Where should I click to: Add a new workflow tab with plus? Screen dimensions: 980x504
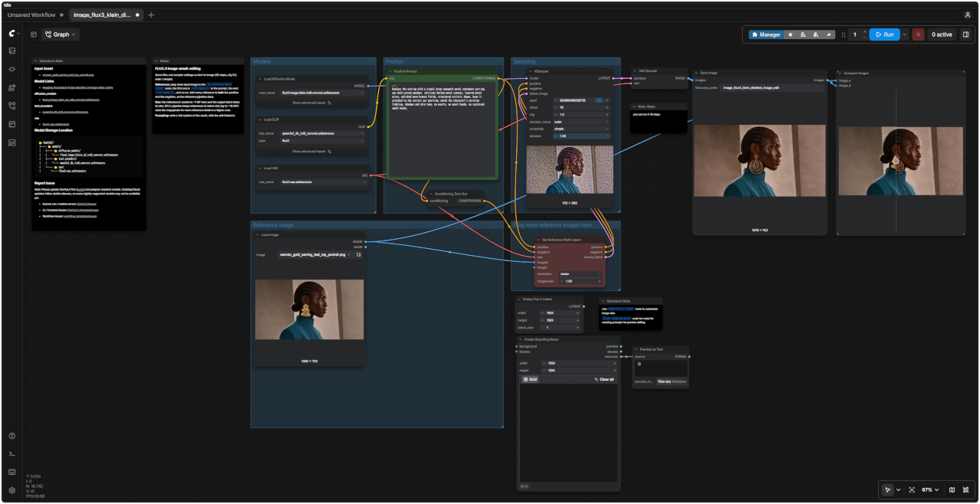(151, 15)
